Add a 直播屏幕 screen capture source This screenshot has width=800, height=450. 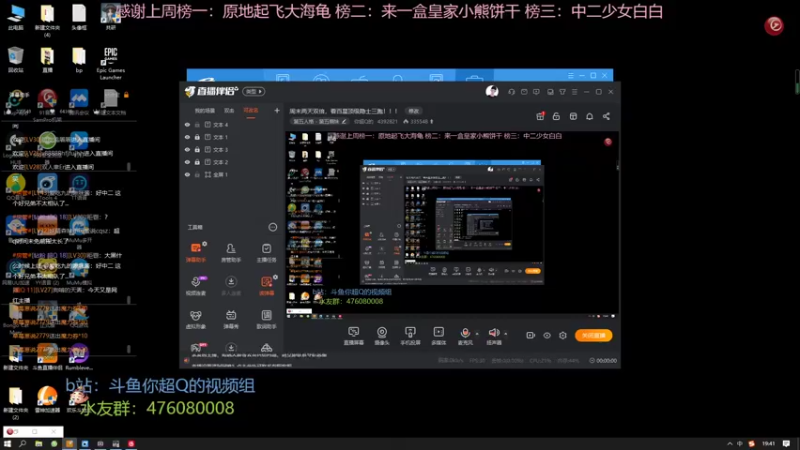(354, 336)
